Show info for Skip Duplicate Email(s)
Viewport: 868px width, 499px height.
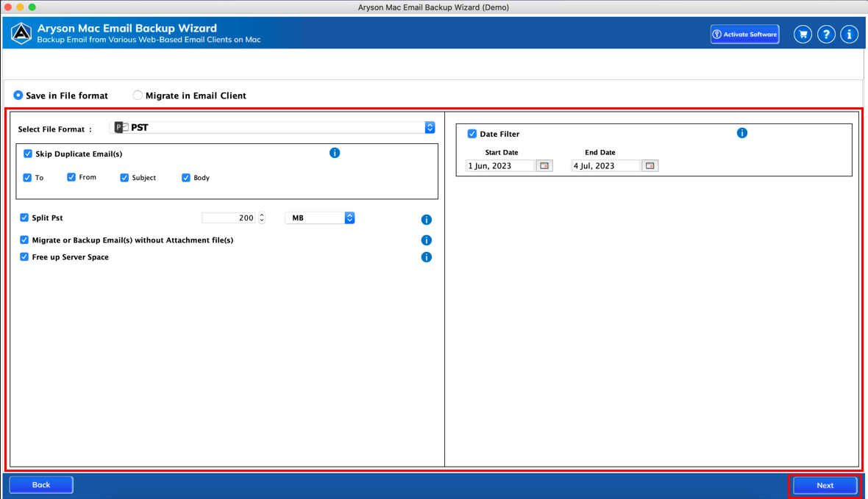point(335,153)
